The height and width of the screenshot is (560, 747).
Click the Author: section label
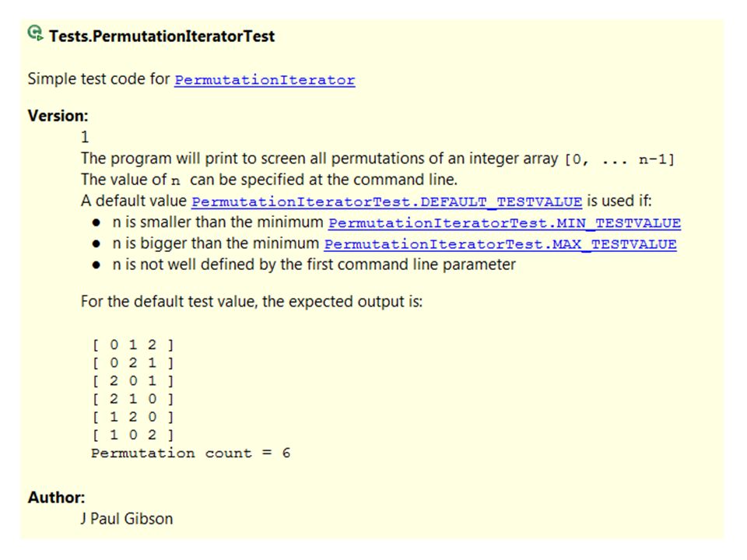coord(56,497)
